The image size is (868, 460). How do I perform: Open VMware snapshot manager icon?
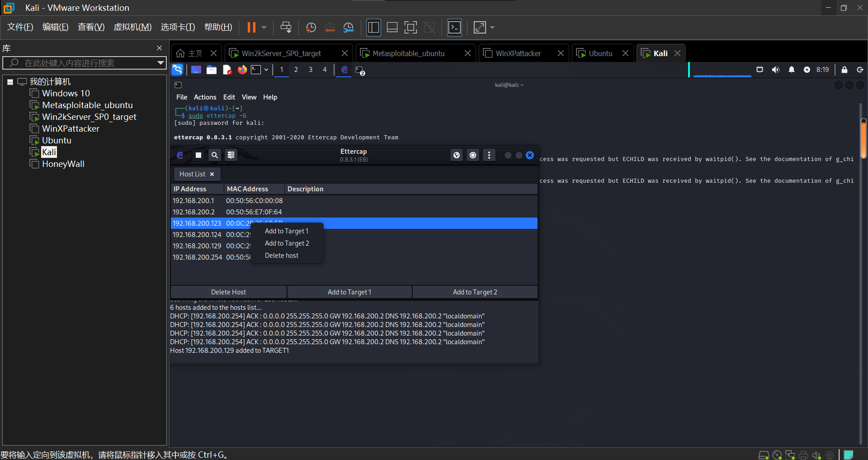click(349, 28)
